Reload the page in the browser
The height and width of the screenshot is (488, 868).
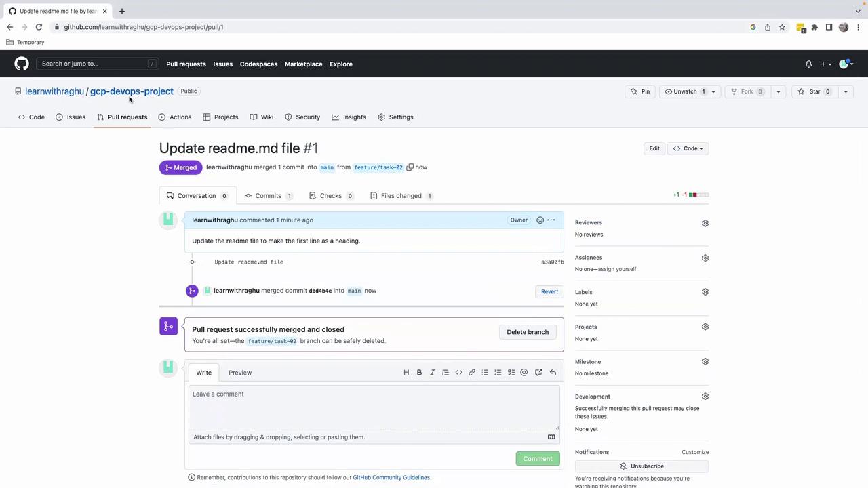[39, 27]
